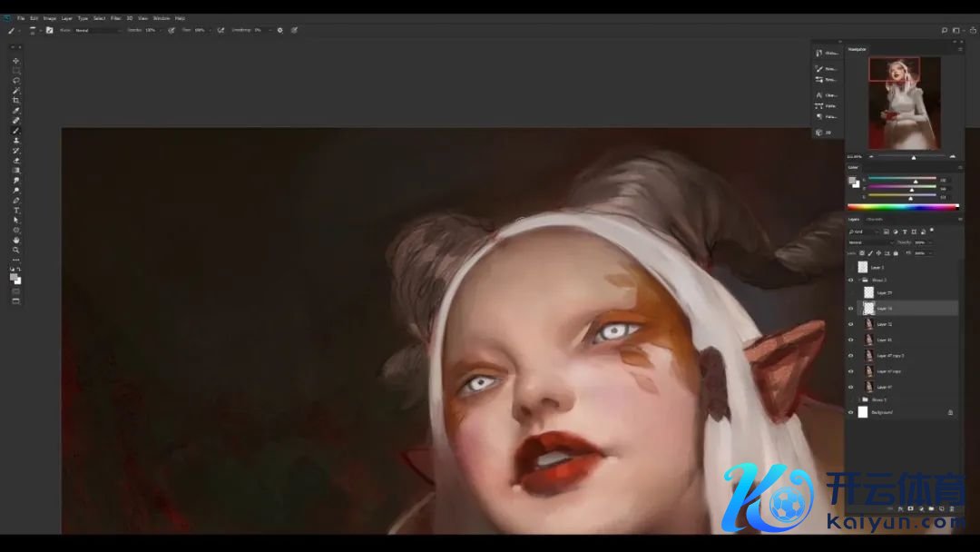Screen dimensions: 980x552
Task: Toggle visibility of Layer 47
Action: pyautogui.click(x=850, y=387)
